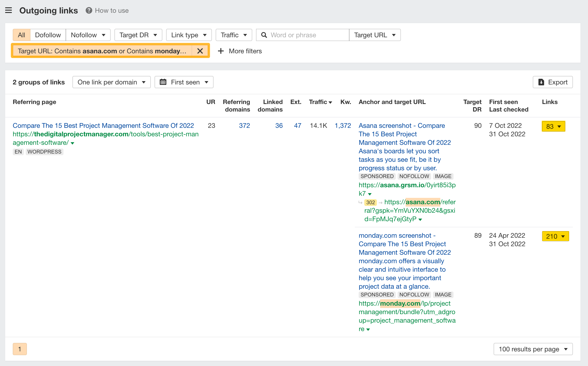Open thedigitalprojectmanager.com referring URL
Viewport: 588px width, 366px height.
105,138
